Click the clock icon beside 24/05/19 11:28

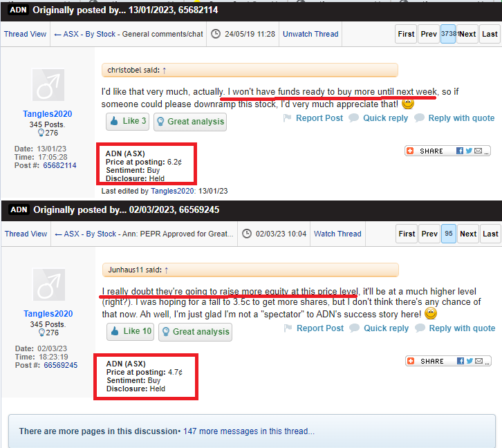tap(216, 34)
